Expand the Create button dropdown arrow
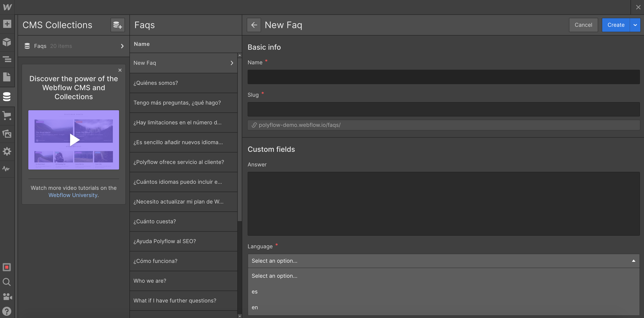 pos(635,25)
